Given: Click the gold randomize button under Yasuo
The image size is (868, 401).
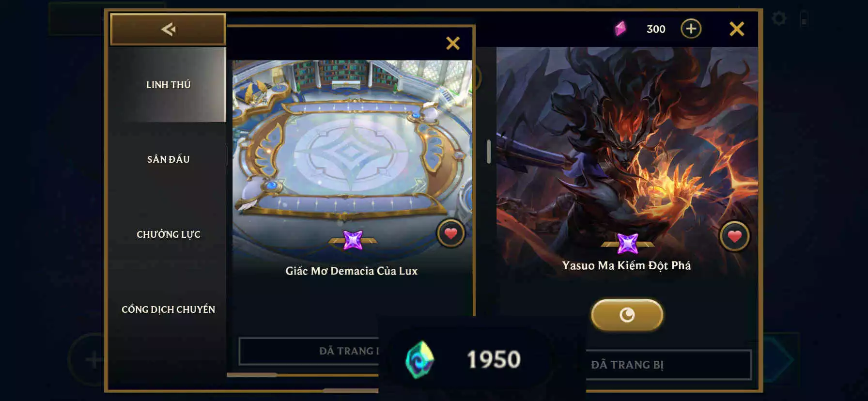Looking at the screenshot, I should point(627,315).
